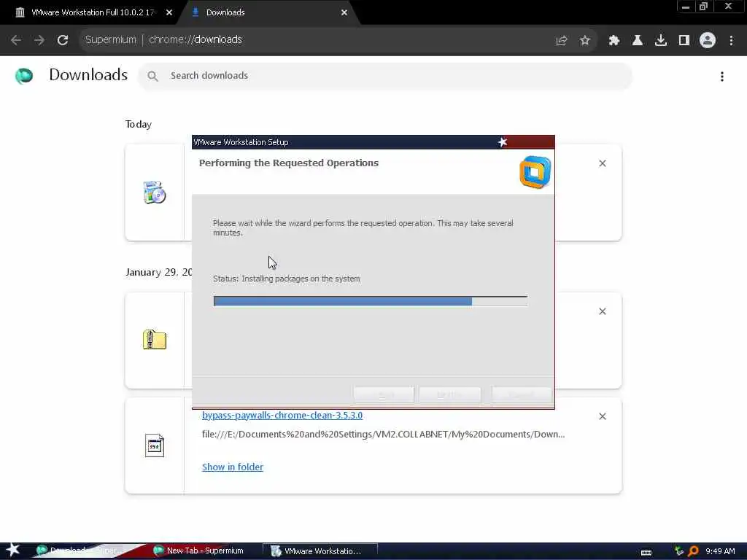Click the star icon in the setup title bar
This screenshot has width=747, height=560.
[502, 142]
